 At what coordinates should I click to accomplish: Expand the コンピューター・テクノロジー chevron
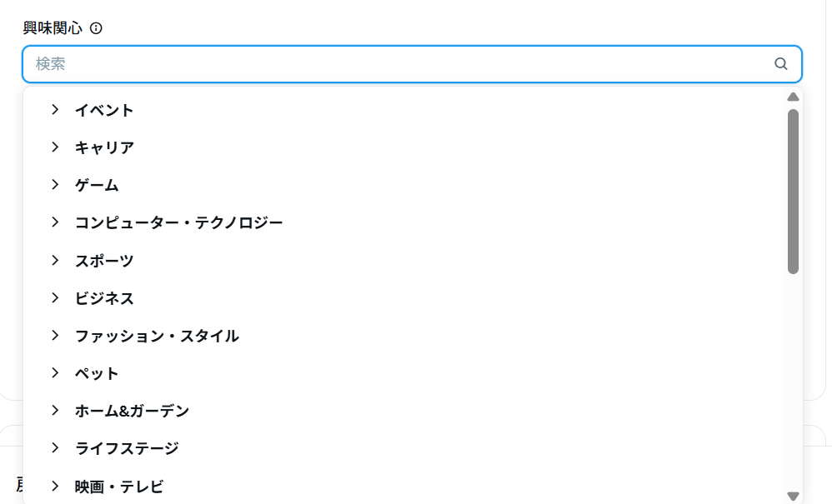coord(55,222)
